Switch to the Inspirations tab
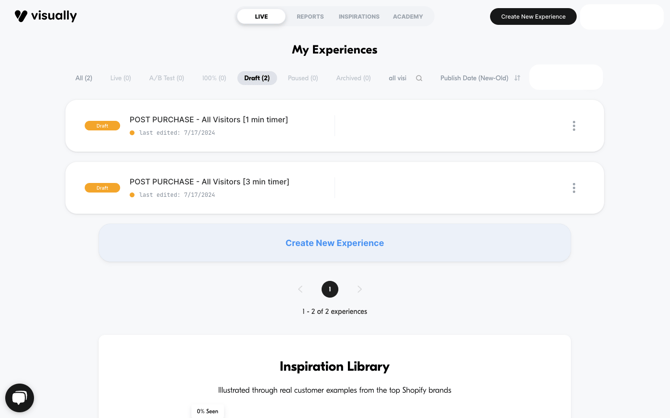The image size is (670, 418). click(x=359, y=17)
